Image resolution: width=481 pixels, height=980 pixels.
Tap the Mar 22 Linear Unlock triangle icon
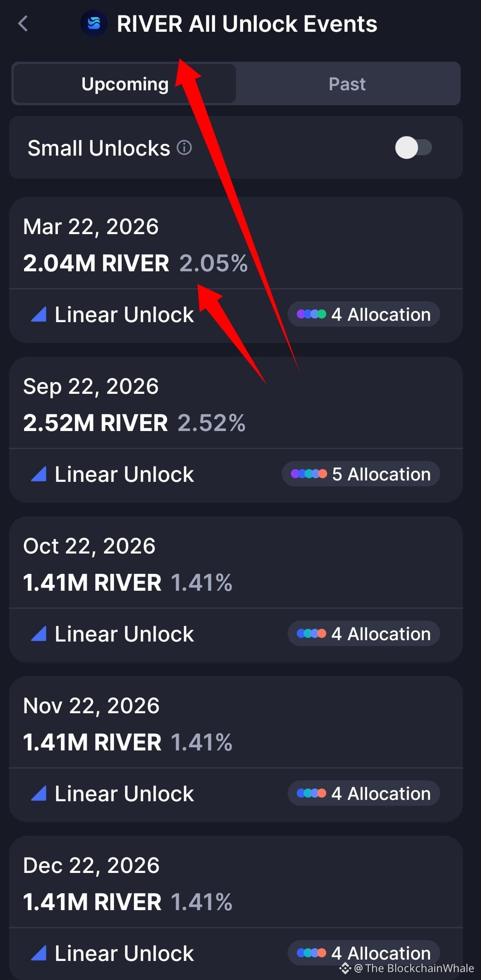(39, 314)
